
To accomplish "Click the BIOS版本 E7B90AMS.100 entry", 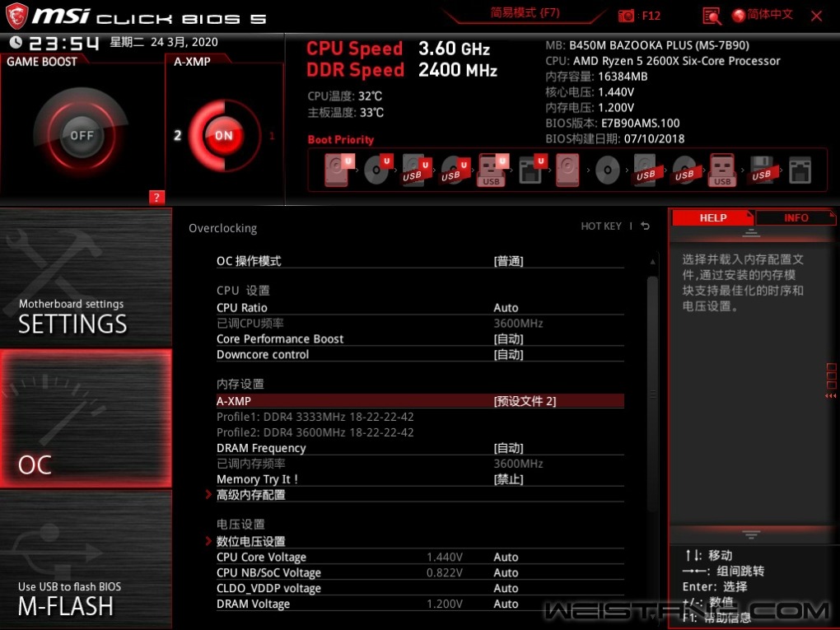I will pos(613,124).
